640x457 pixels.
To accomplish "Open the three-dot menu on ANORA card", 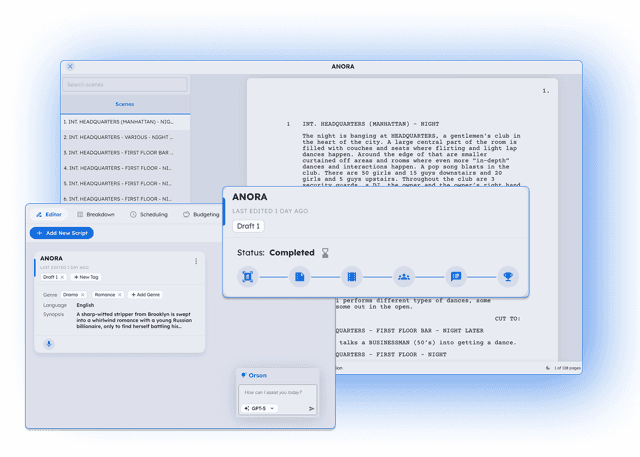I will point(196,262).
